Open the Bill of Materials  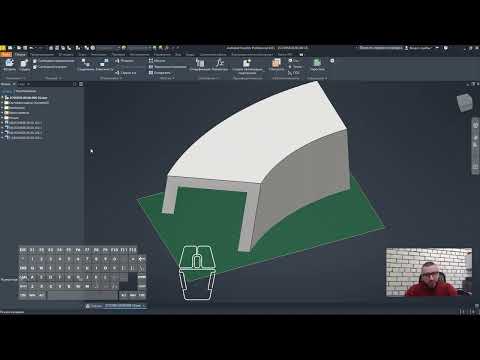(x=200, y=64)
